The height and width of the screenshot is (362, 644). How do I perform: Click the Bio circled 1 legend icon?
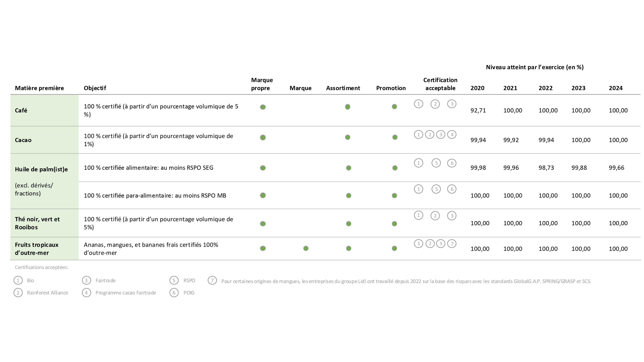point(18,280)
